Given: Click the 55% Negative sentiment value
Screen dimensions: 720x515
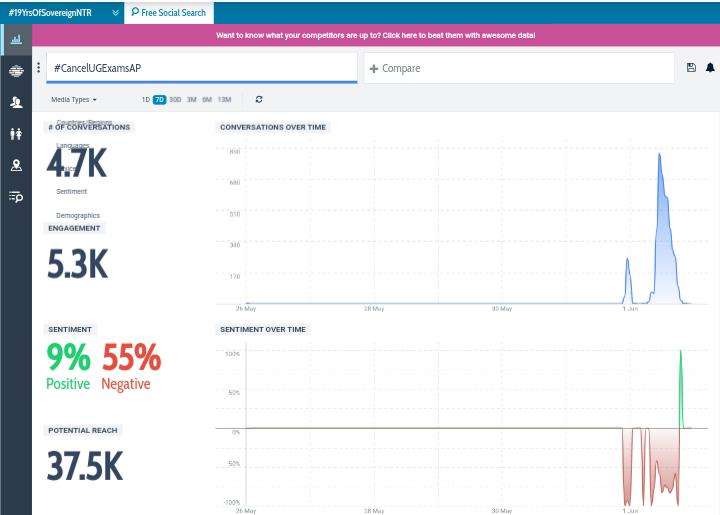Looking at the screenshot, I should point(131,365).
